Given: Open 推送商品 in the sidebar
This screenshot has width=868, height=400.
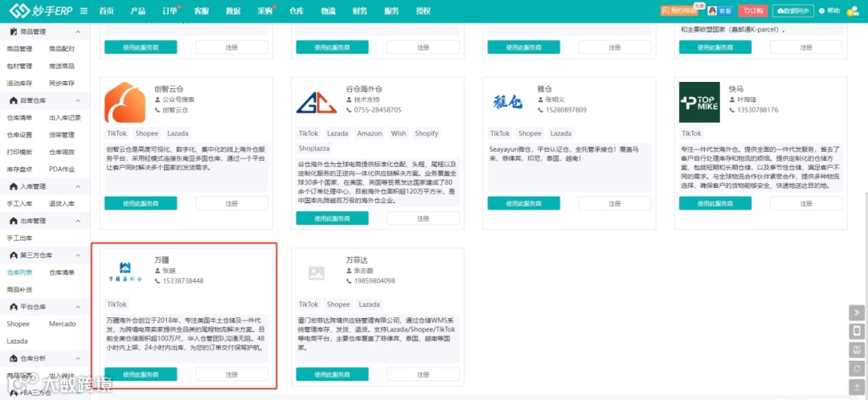Looking at the screenshot, I should [x=61, y=67].
